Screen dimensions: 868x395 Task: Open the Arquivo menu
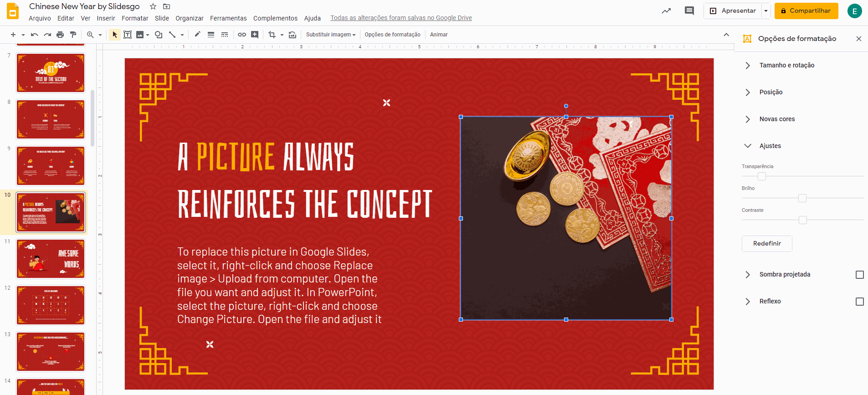click(x=40, y=18)
